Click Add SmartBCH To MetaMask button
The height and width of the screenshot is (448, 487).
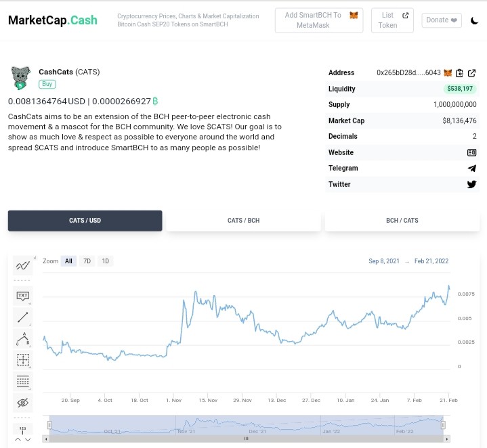point(319,20)
